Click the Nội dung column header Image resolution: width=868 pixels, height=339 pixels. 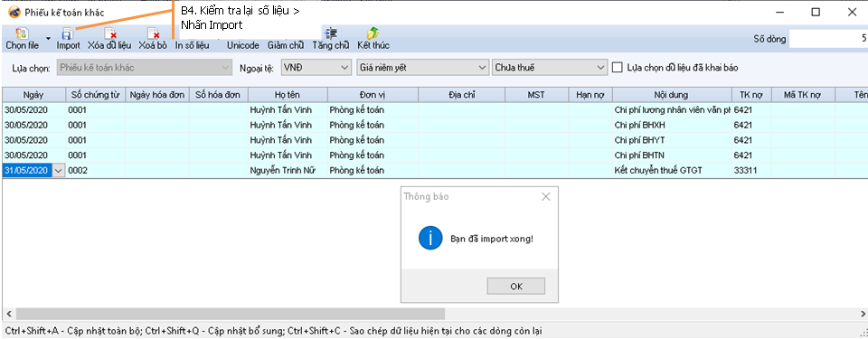(673, 95)
